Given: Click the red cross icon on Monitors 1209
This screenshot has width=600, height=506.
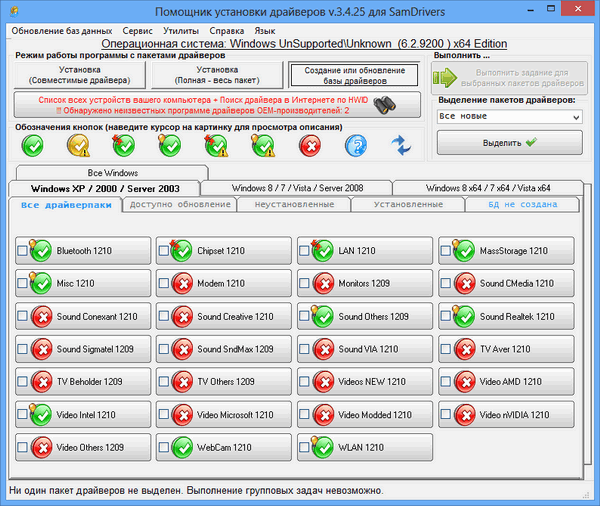Looking at the screenshot, I should [x=323, y=284].
